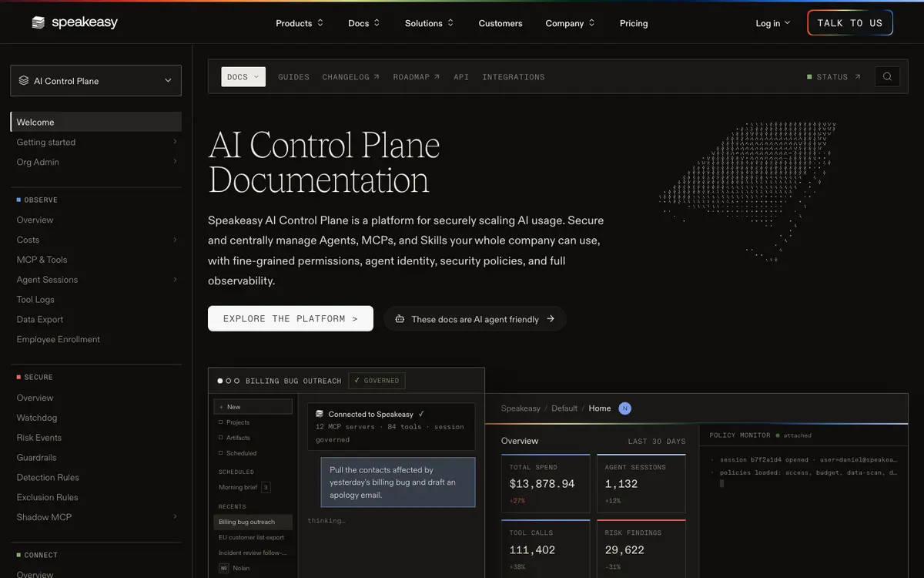
Task: Click the Morning brief scheduled item
Action: [x=244, y=488]
